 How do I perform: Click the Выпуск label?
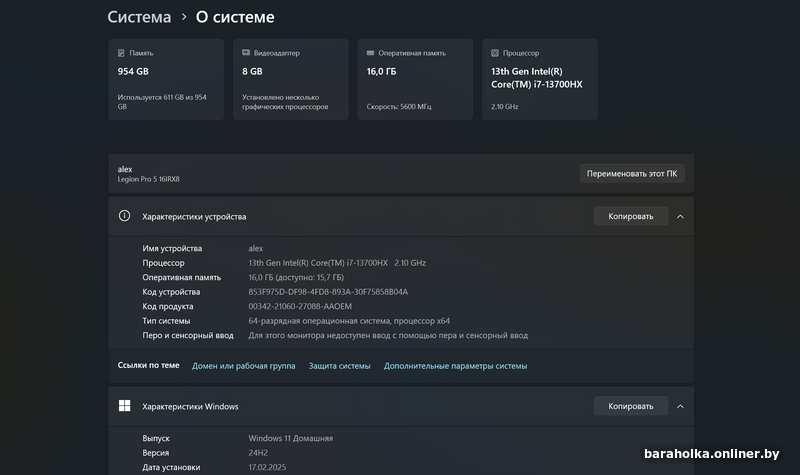[156, 438]
